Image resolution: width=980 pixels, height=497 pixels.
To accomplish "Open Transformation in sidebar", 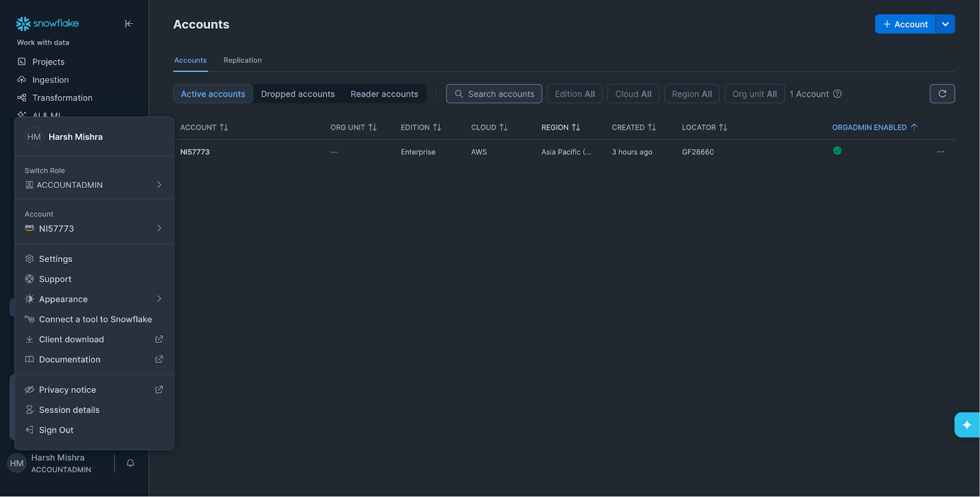I will tap(62, 98).
